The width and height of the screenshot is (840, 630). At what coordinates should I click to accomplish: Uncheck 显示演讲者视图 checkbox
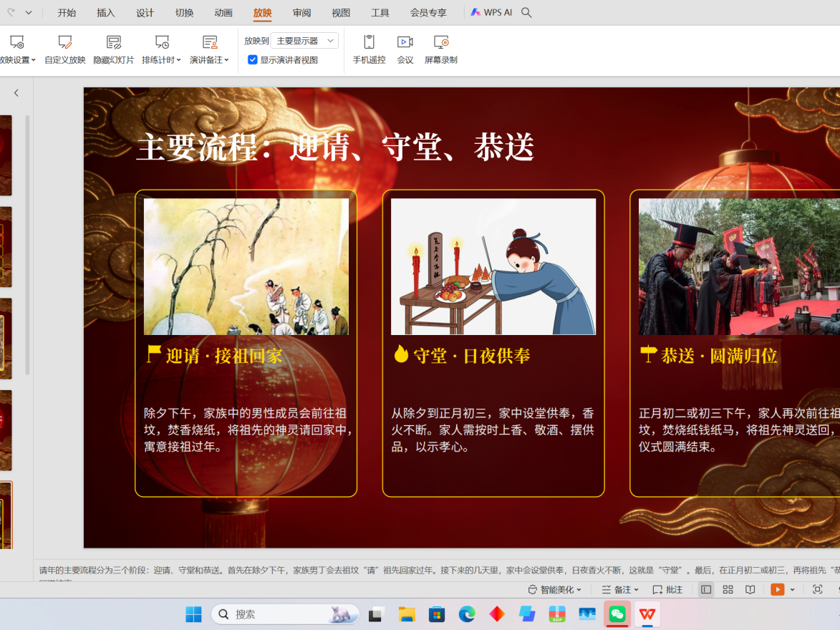[253, 60]
